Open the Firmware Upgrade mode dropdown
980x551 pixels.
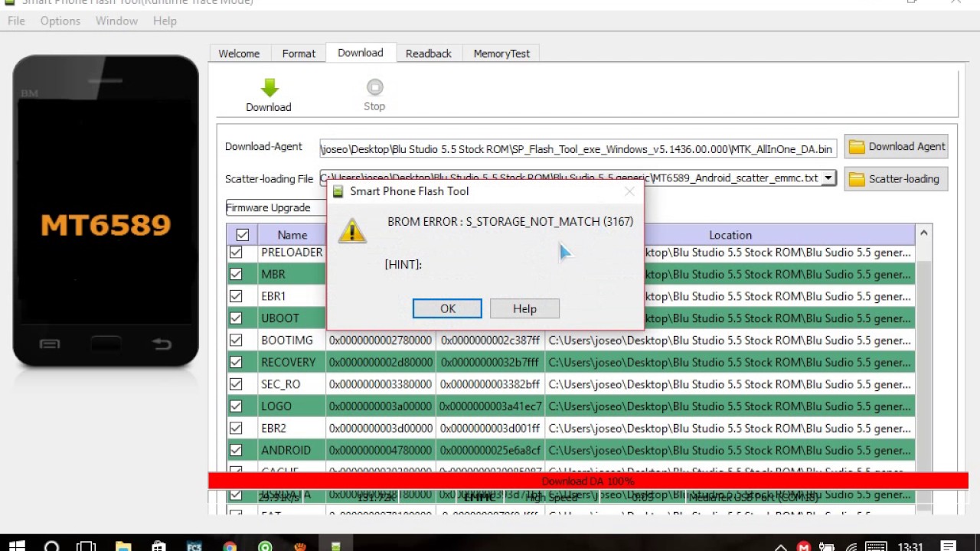[x=276, y=207]
